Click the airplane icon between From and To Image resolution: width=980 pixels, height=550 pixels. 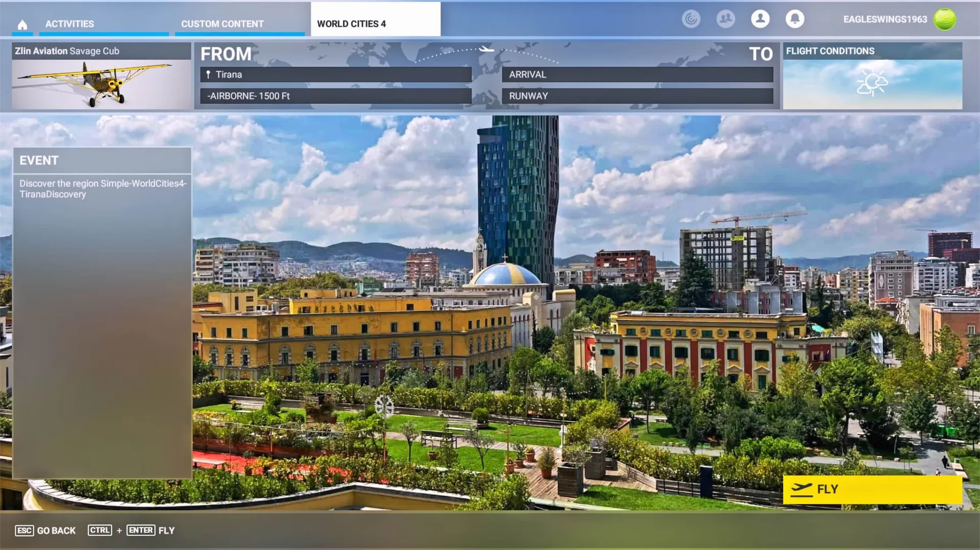(x=486, y=50)
